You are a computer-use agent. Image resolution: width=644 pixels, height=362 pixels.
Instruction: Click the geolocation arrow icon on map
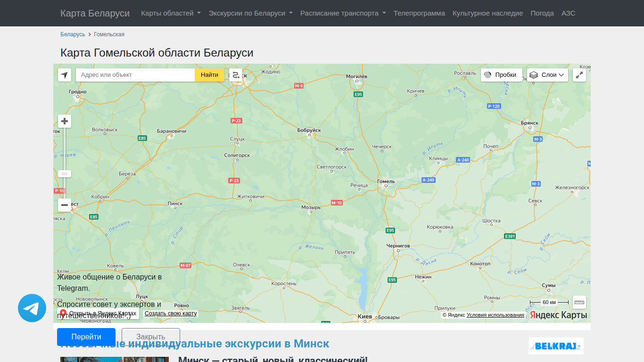pos(65,75)
